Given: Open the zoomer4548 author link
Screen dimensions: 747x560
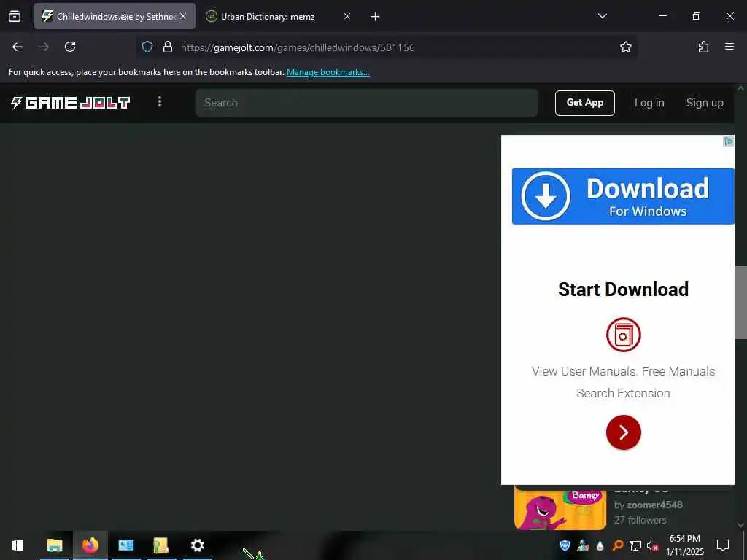Looking at the screenshot, I should (654, 505).
